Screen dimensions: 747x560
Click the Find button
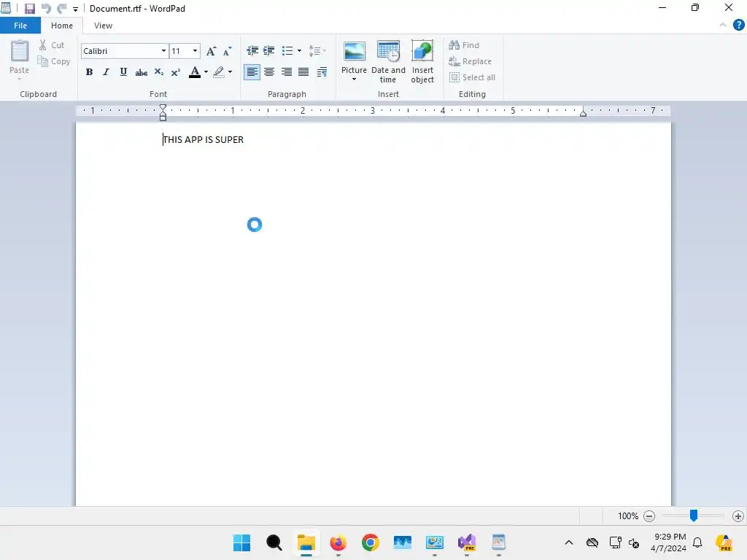464,45
